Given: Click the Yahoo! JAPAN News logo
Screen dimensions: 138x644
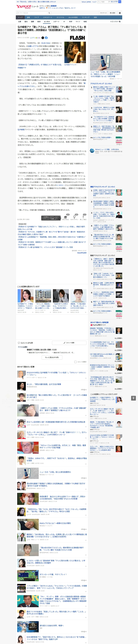Looking at the screenshot, I should click(27, 7).
